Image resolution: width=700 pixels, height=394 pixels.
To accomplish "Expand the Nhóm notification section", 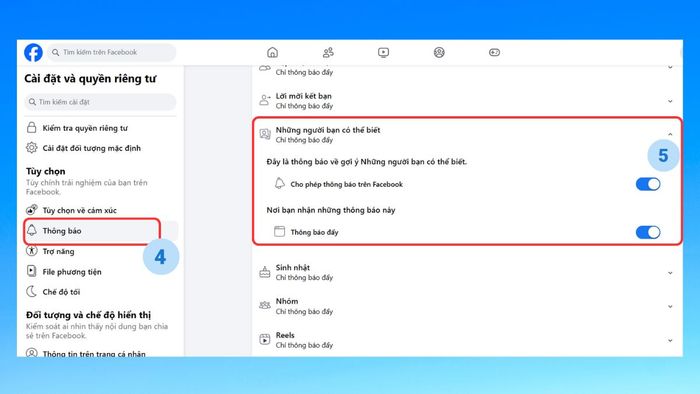I will point(670,307).
